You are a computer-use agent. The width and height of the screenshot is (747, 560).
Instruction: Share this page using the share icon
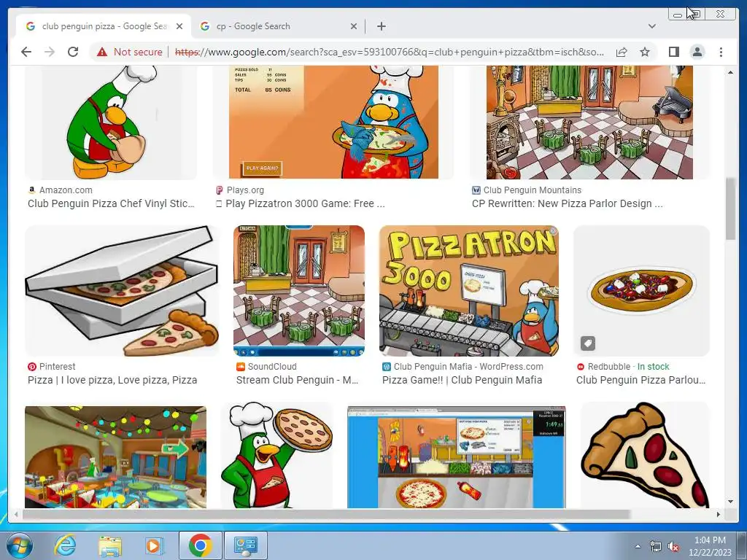(622, 52)
